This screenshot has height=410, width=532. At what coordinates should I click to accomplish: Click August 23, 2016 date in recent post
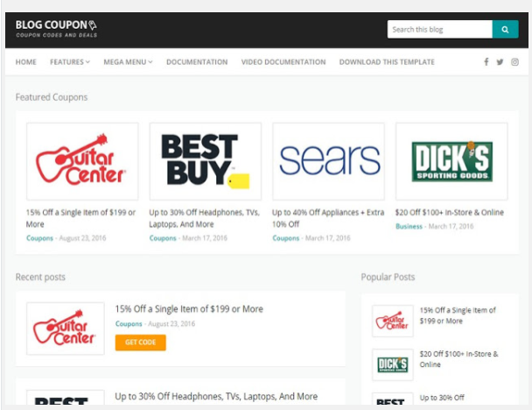tap(171, 324)
